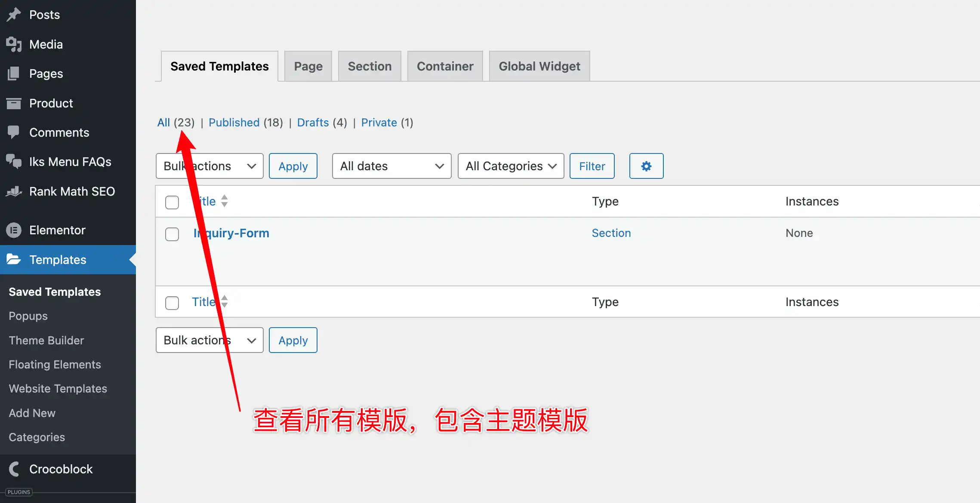Click 'None' in Instances column
This screenshot has width=980, height=503.
click(799, 233)
